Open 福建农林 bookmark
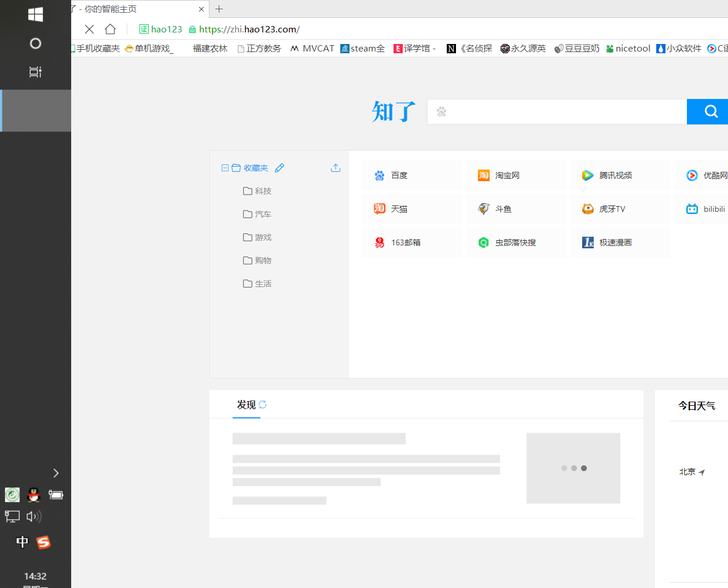728x588 pixels. [x=210, y=49]
